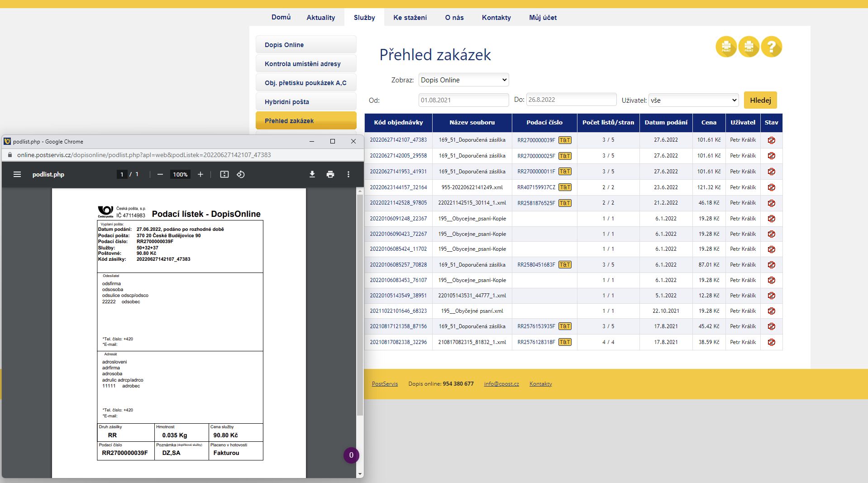Image resolution: width=868 pixels, height=483 pixels.
Task: Click status icon for order 20220106085257_70828
Action: pos(772,265)
